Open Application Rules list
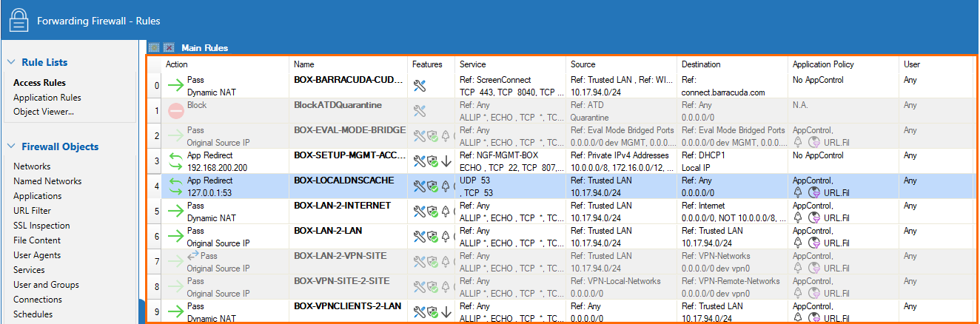The image size is (980, 324). coord(47,98)
